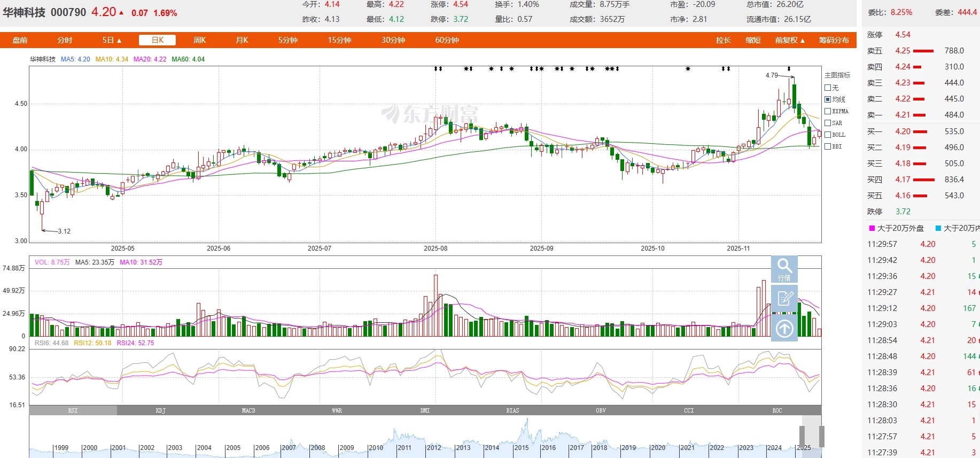Enable the SAR indicator checkbox
This screenshot has width=980, height=458.
828,123
